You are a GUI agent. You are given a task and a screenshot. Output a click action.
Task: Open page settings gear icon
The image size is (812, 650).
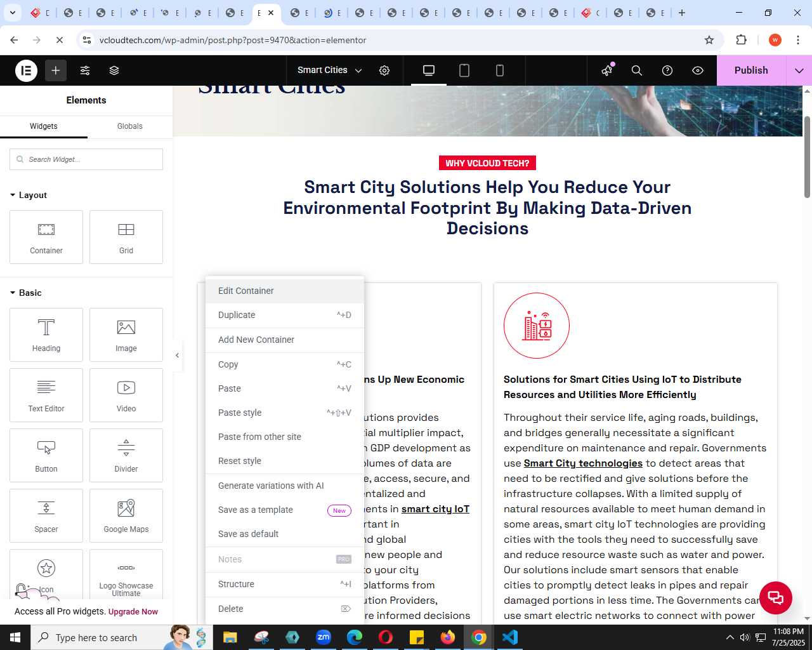click(x=384, y=70)
